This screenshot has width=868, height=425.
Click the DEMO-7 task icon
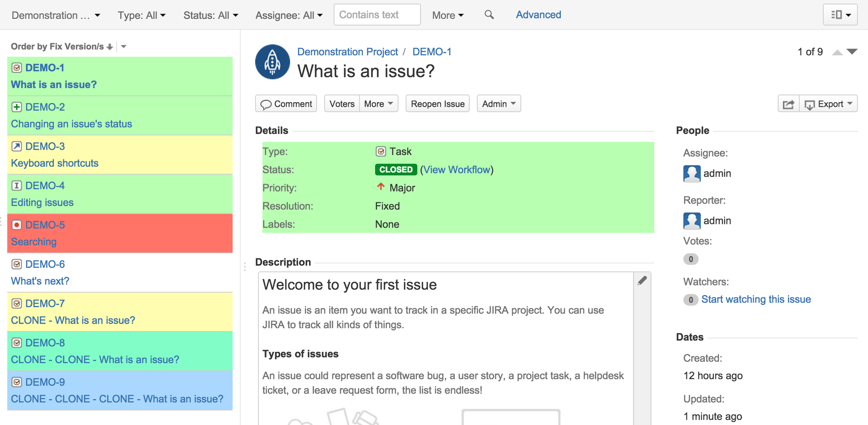tap(17, 303)
